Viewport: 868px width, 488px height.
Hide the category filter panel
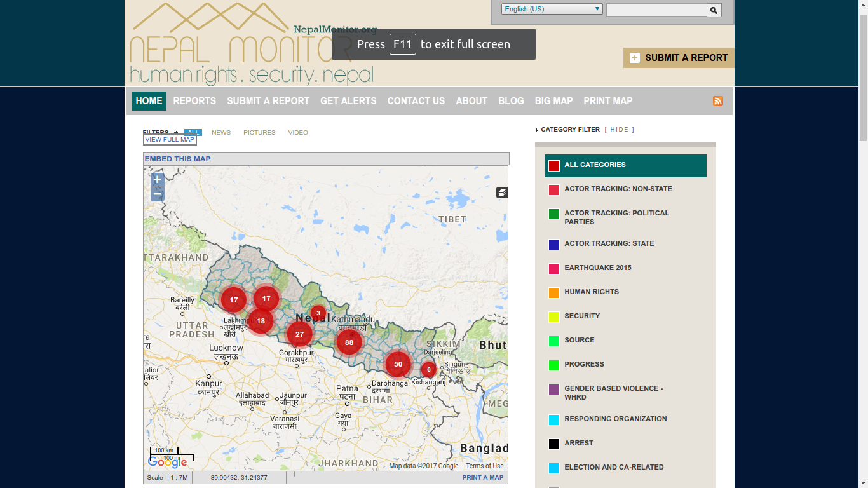tap(619, 130)
